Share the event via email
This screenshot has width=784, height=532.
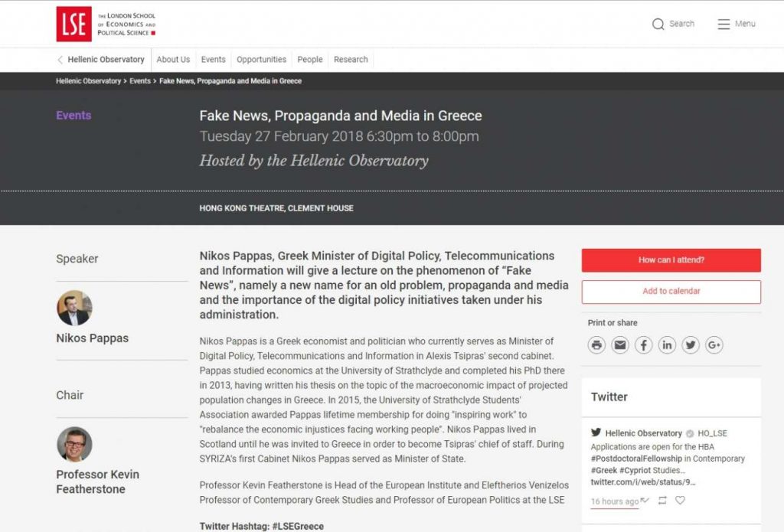point(620,344)
